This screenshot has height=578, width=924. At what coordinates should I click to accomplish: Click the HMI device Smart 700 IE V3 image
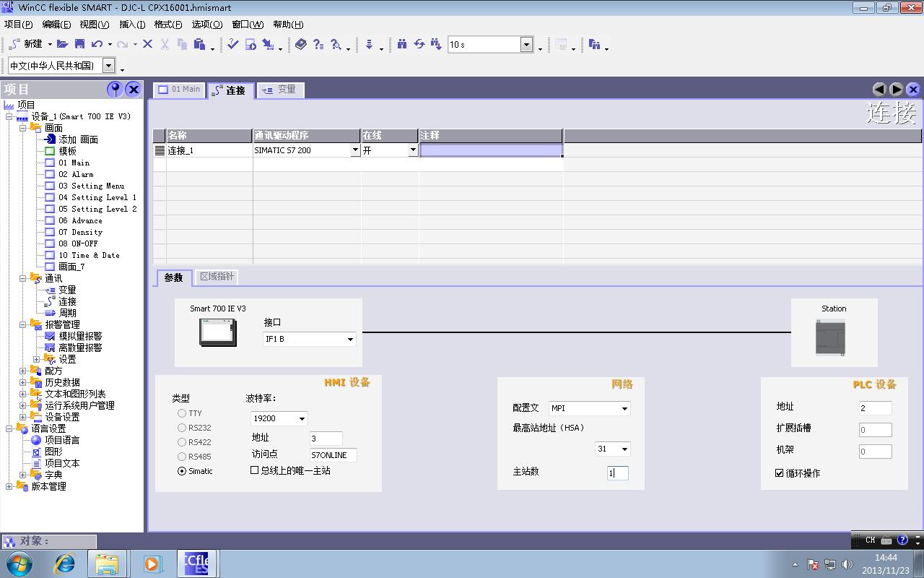coord(218,332)
